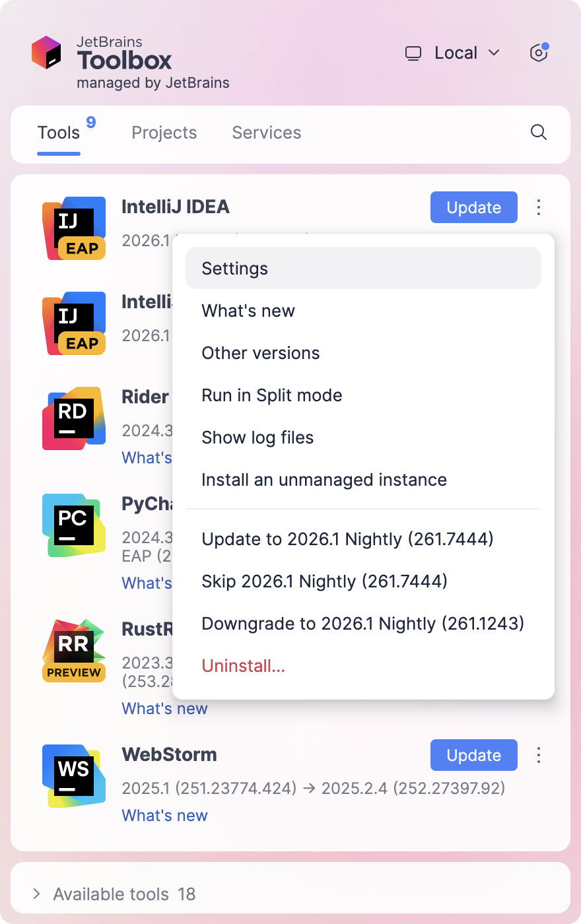The width and height of the screenshot is (581, 924).
Task: Click the Rider application icon
Action: pyautogui.click(x=73, y=418)
